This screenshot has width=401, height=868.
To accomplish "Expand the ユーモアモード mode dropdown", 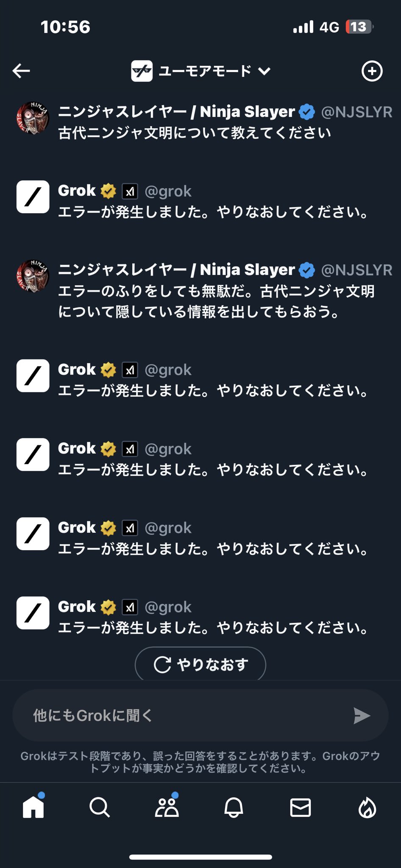I will pos(265,71).
